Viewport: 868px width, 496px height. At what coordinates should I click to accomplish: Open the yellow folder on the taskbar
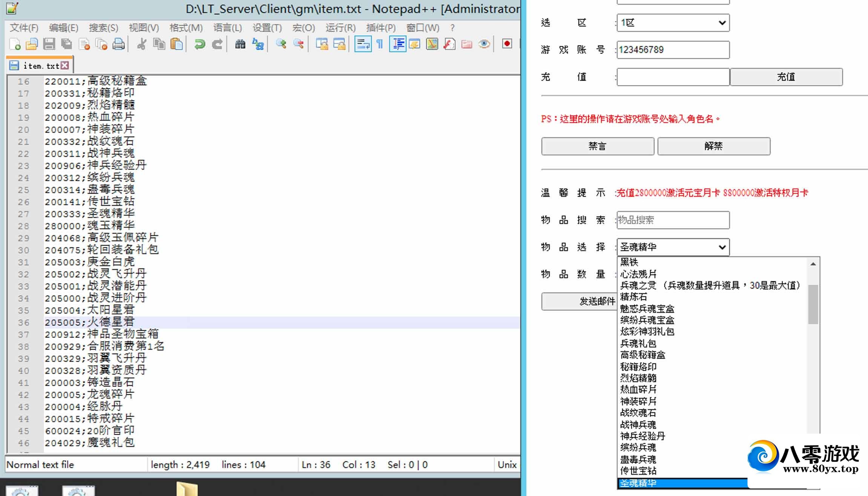tap(187, 489)
